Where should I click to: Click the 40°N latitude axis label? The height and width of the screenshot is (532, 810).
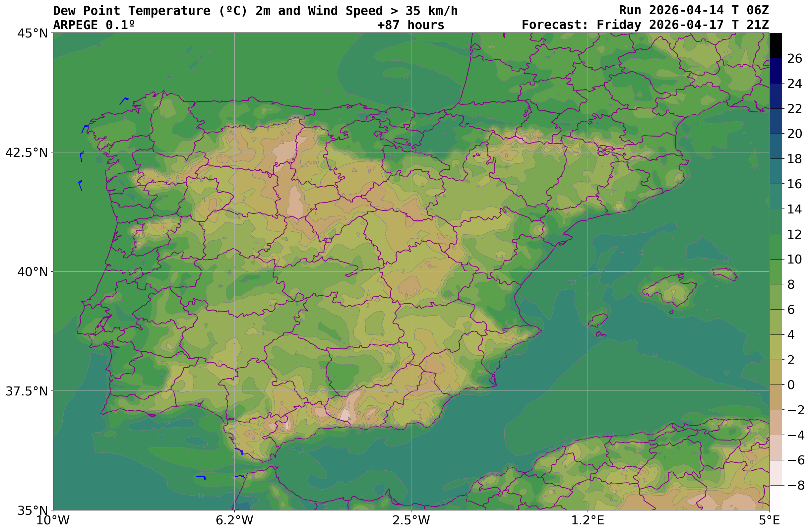33,272
